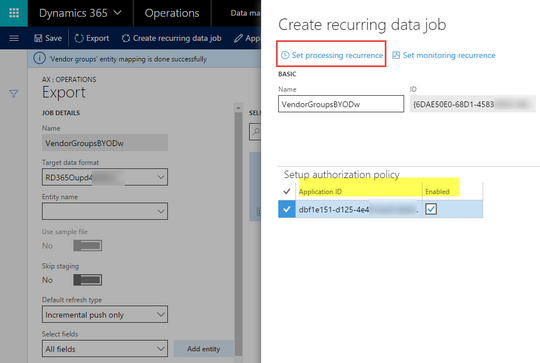Open the Select fields dropdown
540x363 pixels.
pos(105,349)
